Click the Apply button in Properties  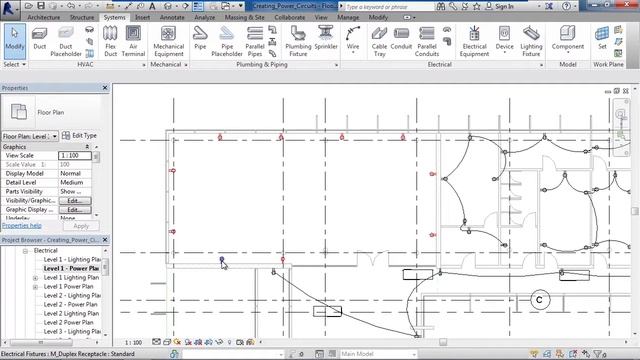tap(81, 226)
